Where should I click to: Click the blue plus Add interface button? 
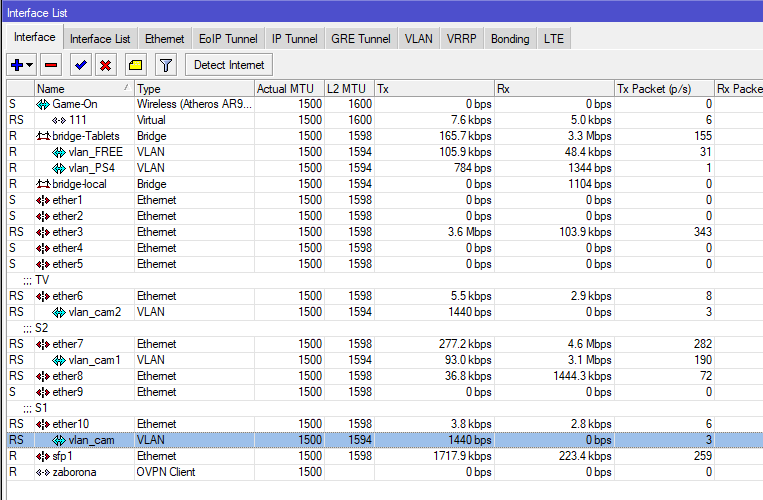point(17,65)
